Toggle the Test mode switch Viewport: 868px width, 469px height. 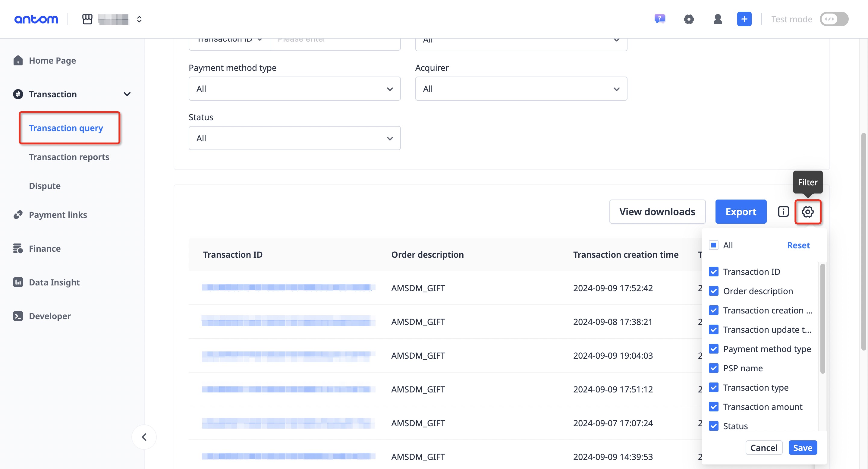(x=834, y=19)
